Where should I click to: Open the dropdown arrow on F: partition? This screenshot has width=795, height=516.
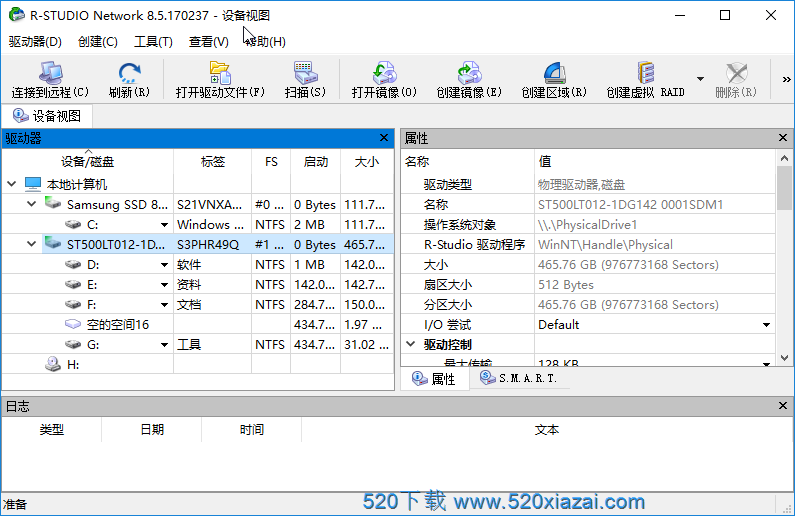[x=164, y=305]
